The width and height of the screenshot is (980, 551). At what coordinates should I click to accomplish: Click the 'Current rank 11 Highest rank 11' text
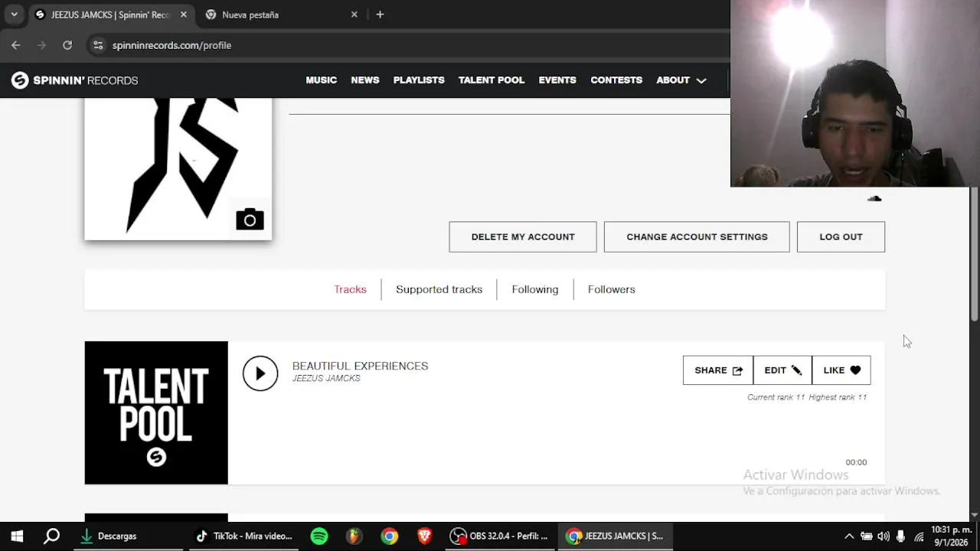[807, 397]
